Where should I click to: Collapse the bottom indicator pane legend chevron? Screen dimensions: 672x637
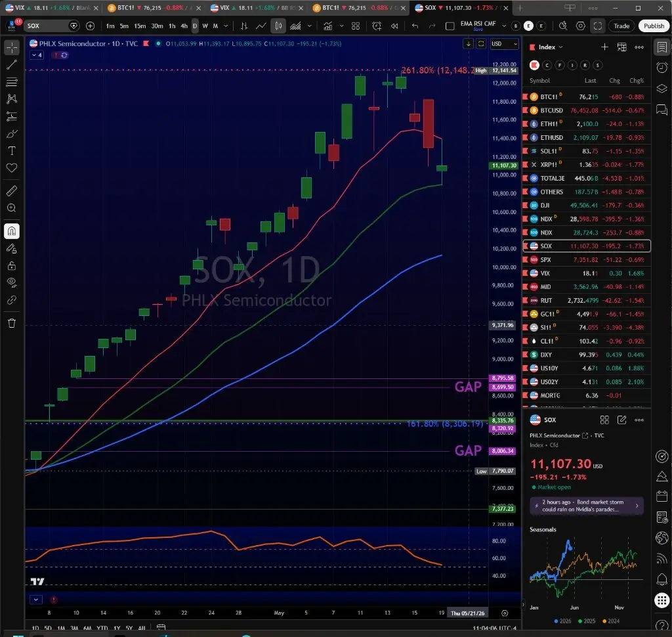(x=36, y=600)
